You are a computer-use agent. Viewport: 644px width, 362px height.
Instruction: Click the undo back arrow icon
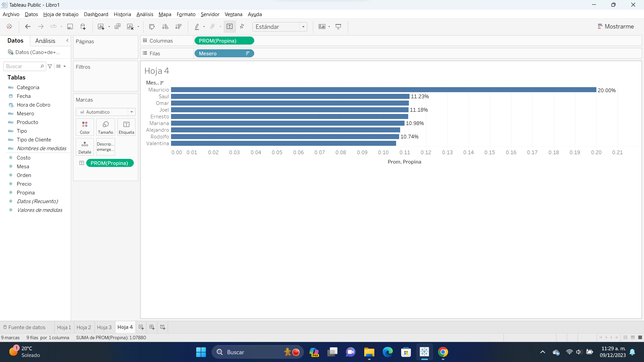click(28, 26)
